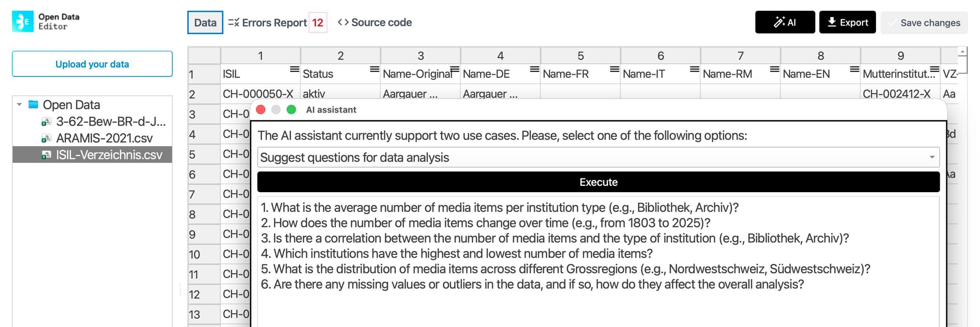This screenshot has height=327, width=980.
Task: Click the Export button
Action: click(x=847, y=23)
